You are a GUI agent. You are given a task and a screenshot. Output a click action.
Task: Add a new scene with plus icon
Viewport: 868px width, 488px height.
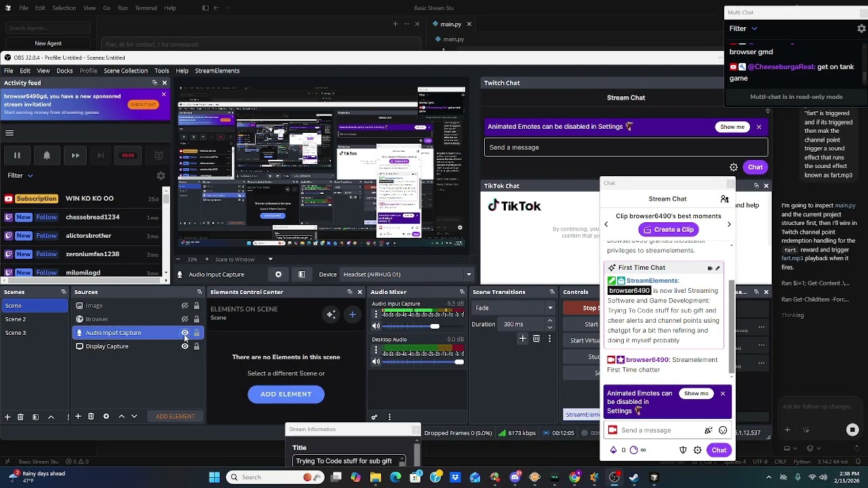pyautogui.click(x=7, y=416)
